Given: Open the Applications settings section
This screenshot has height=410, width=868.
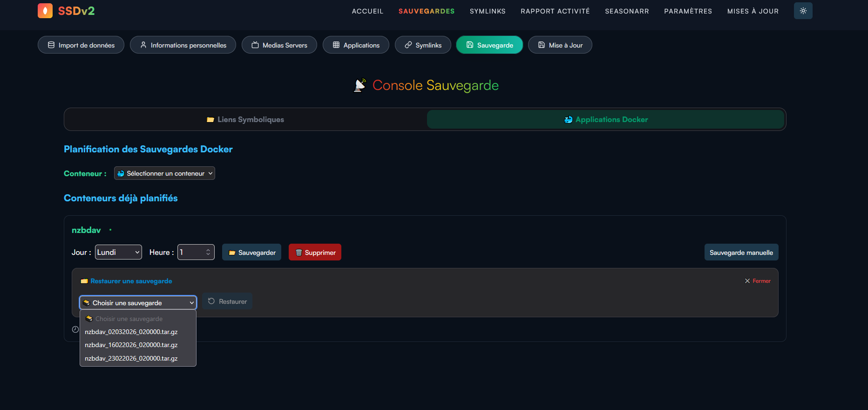Looking at the screenshot, I should tap(356, 45).
